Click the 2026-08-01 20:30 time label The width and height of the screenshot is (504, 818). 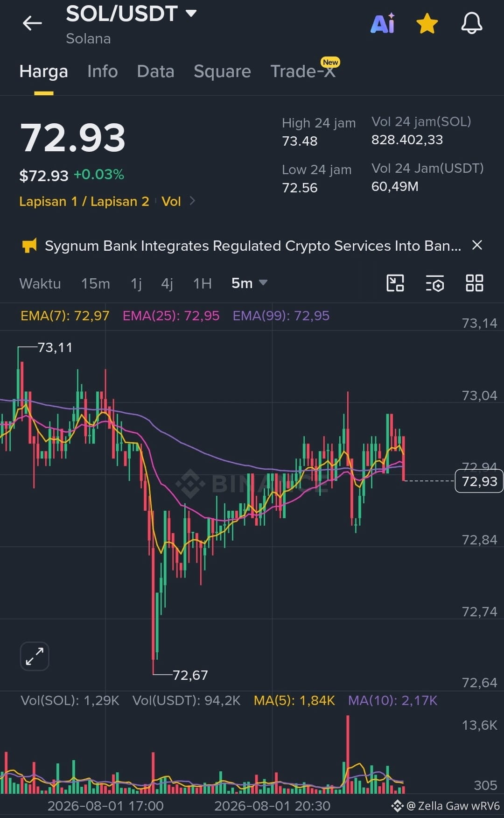point(272,806)
